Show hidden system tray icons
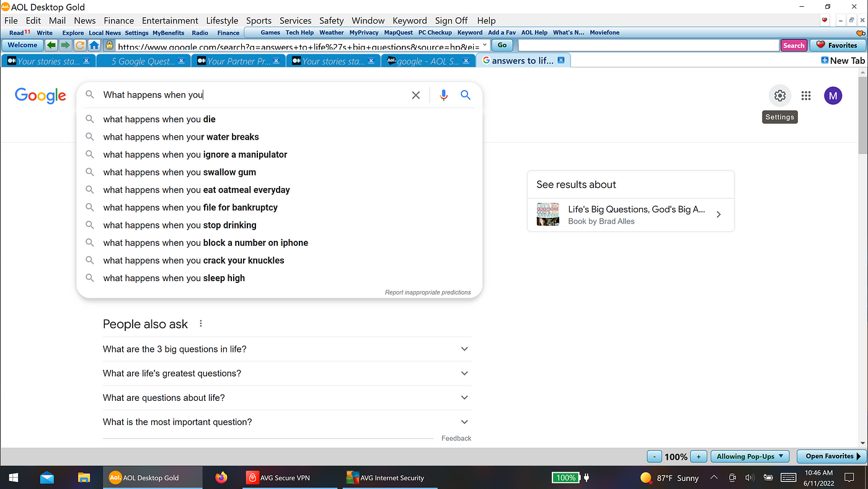The height and width of the screenshot is (489, 868). [x=714, y=478]
